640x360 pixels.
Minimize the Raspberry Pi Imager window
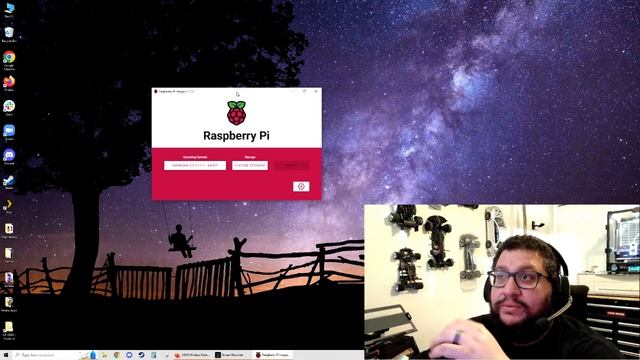click(x=293, y=91)
